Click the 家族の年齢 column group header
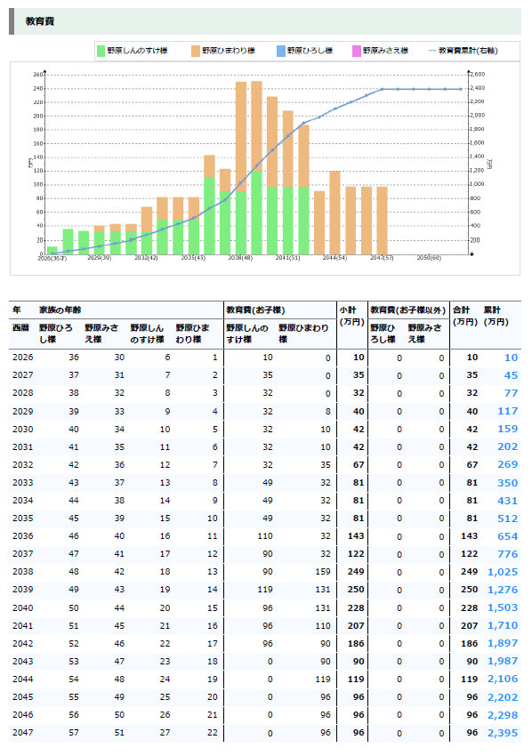532x756 pixels. pos(60,310)
